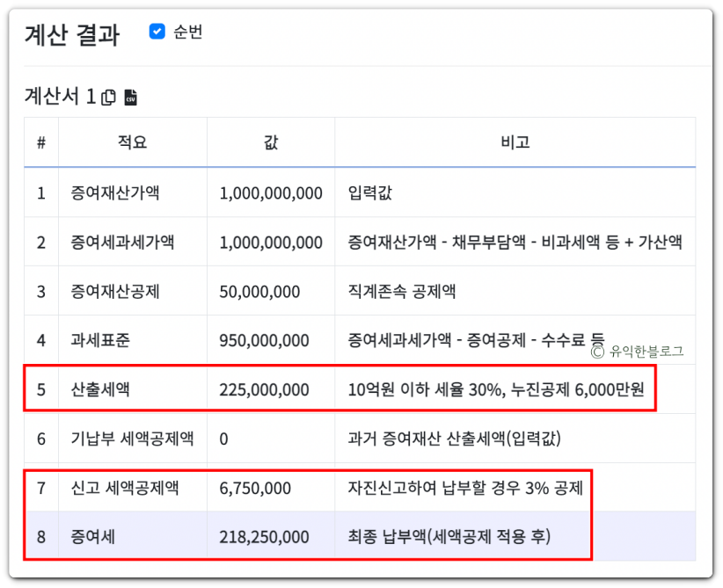Download 계산서 1 as CSV file icon
This screenshot has height=588, width=723.
point(131,98)
